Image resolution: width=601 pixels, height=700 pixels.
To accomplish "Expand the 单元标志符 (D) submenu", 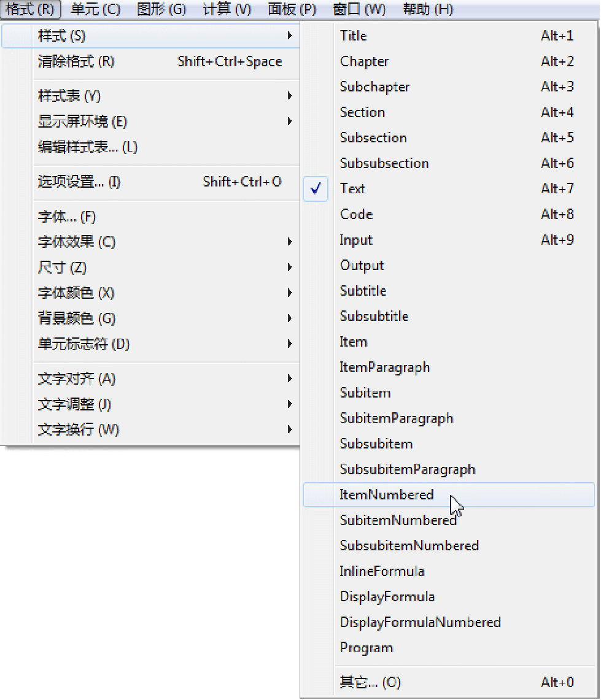I will click(150, 344).
